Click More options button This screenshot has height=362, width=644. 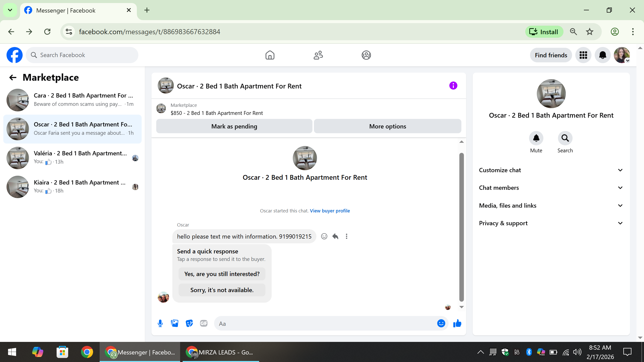coord(387,126)
